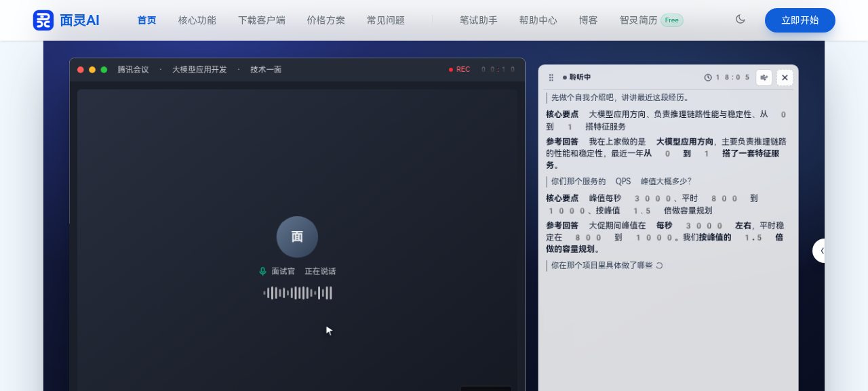Click the green microphone icon beside 面试官
This screenshot has height=391, width=868.
[x=262, y=271]
